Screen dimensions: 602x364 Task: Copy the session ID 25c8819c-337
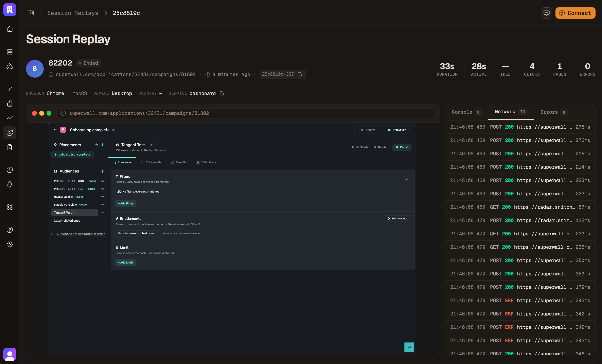(300, 74)
